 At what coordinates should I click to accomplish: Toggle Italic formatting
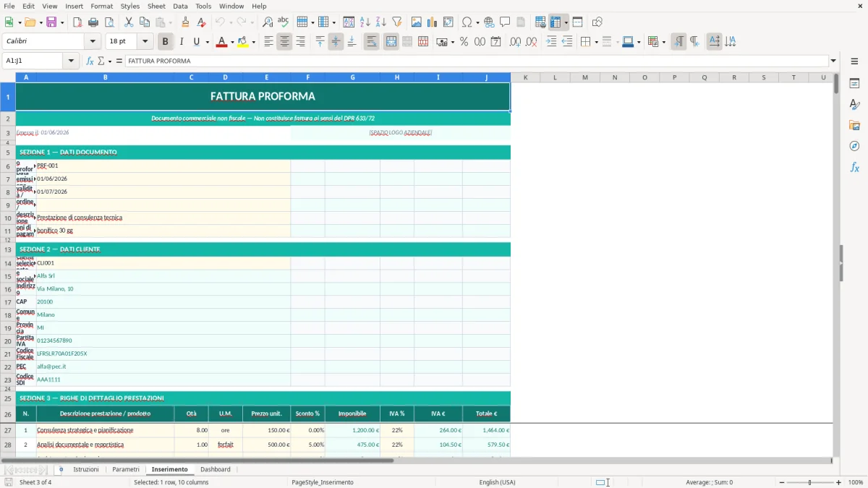click(x=181, y=42)
